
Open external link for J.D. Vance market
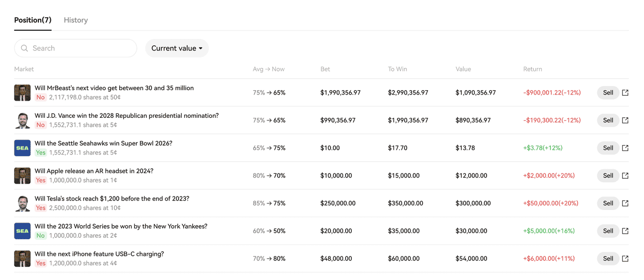point(625,120)
